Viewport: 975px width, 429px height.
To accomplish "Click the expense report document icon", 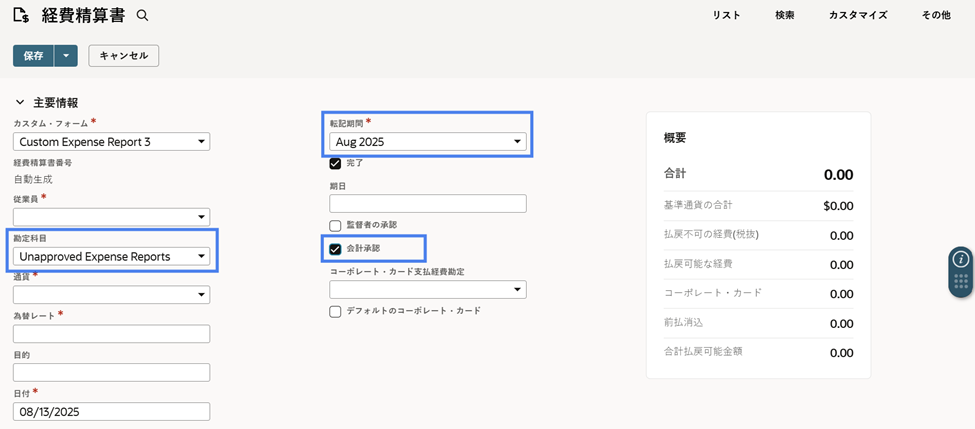I will (x=21, y=16).
